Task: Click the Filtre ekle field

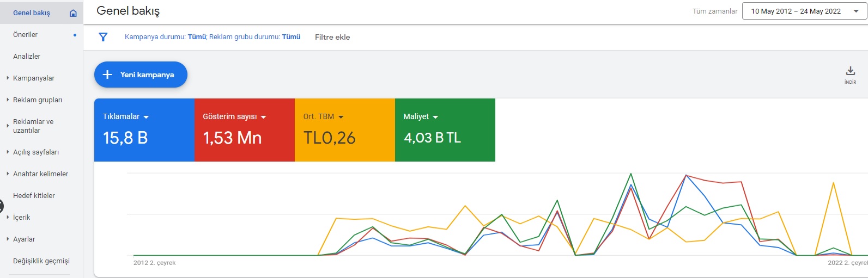Action: (x=332, y=37)
